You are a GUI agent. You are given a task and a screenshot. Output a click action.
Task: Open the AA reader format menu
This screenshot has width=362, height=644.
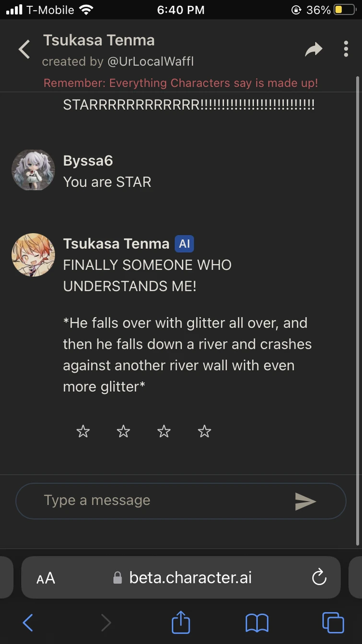[x=46, y=578]
